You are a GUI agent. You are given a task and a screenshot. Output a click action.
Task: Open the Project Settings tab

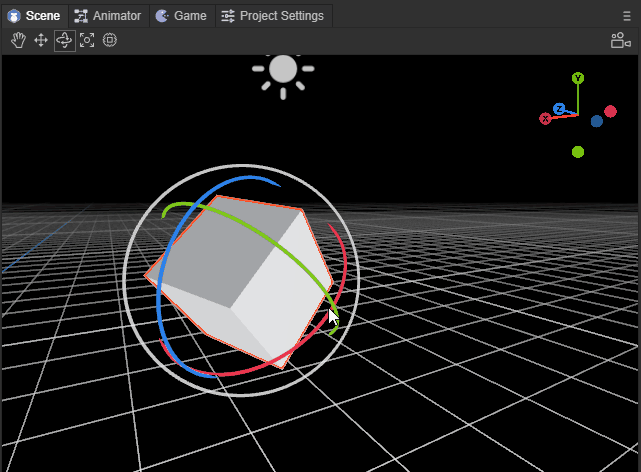(272, 16)
